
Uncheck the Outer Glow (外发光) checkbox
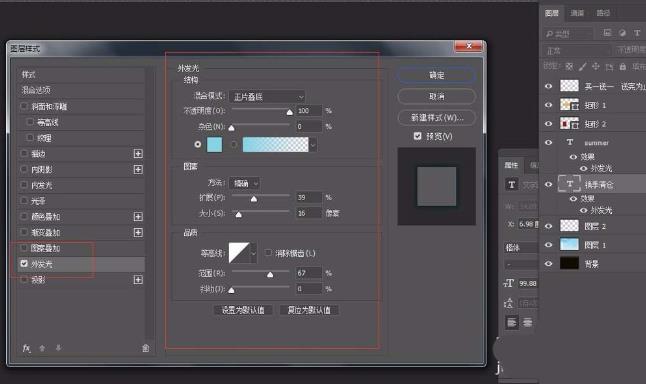[24, 264]
